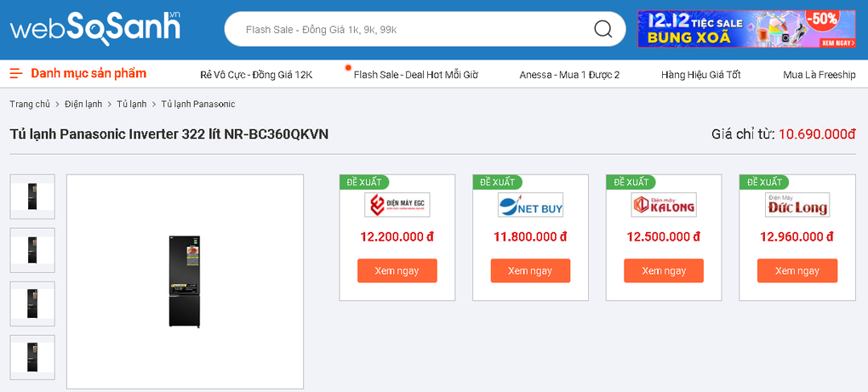The image size is (868, 392).
Task: Click the websosanh.vn logo
Action: pos(95,29)
